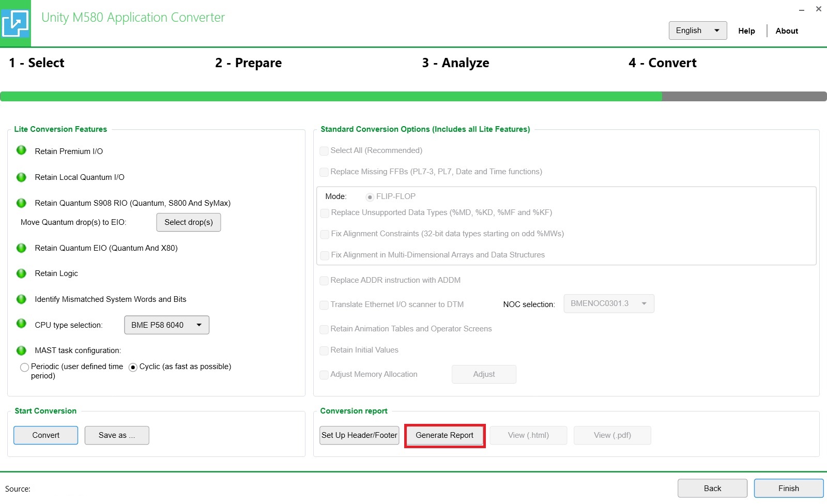Viewport: 827px width, 504px height.
Task: Click View (.pdf) report button
Action: tap(612, 435)
